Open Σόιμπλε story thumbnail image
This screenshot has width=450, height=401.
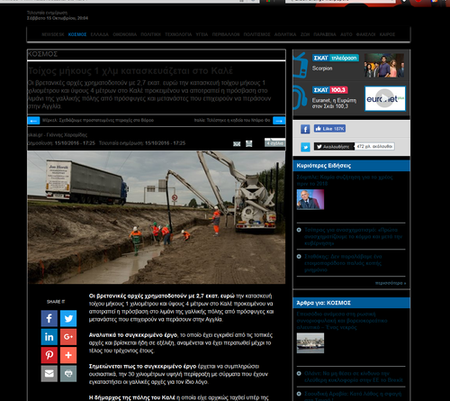(310, 199)
